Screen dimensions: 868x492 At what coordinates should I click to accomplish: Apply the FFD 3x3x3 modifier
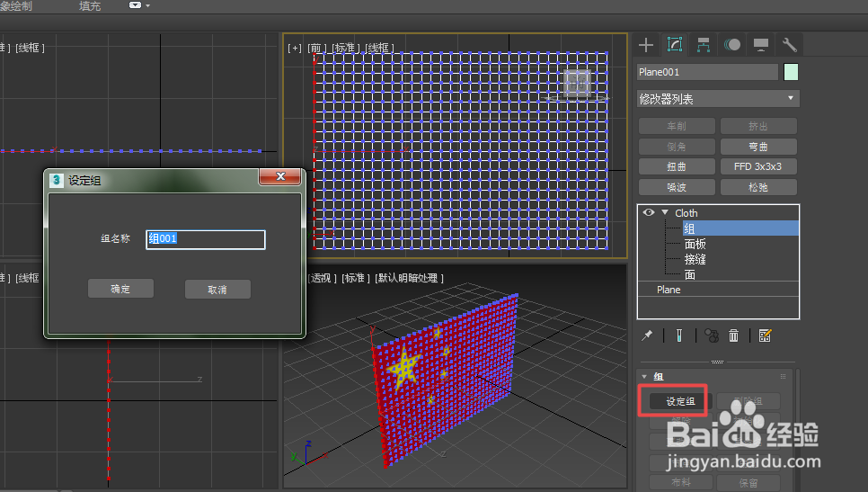(757, 166)
